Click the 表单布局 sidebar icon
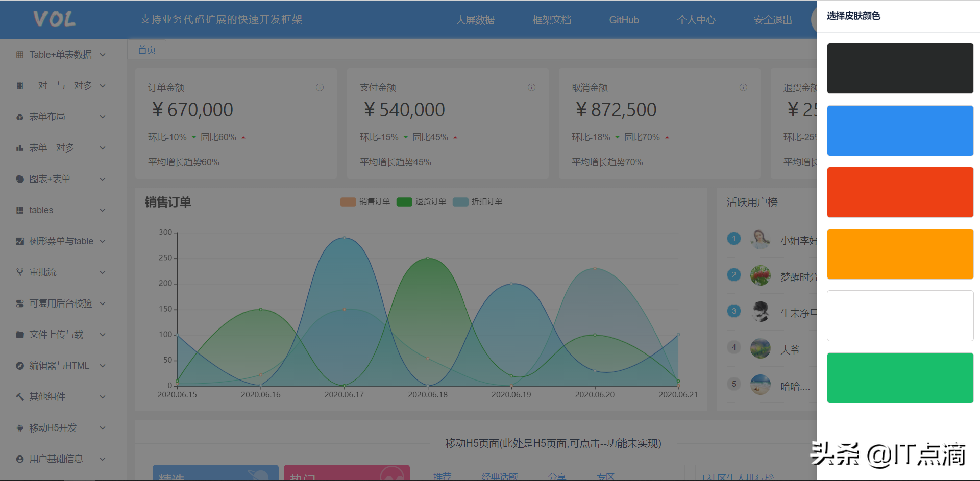This screenshot has height=481, width=980. click(x=20, y=117)
